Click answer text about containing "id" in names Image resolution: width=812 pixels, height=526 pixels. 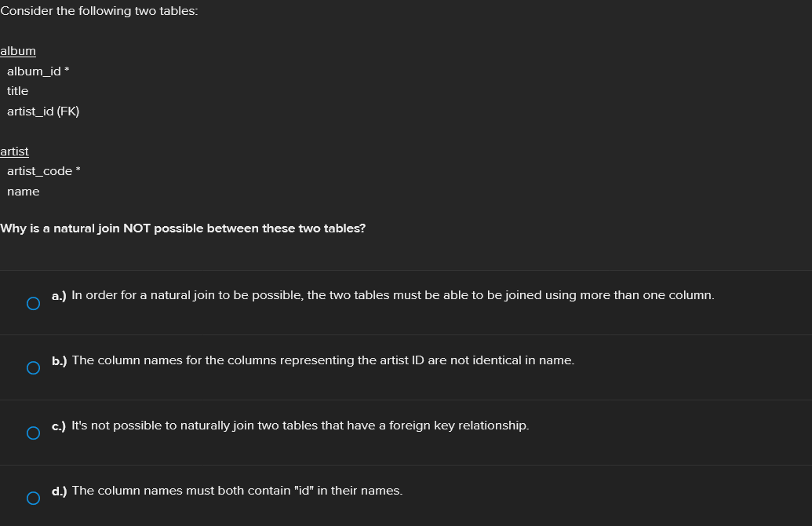tap(237, 491)
